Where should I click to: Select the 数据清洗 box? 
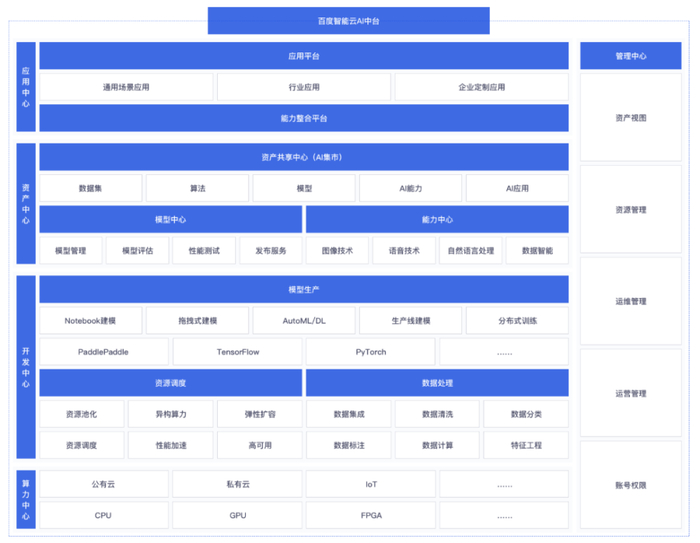click(x=438, y=414)
